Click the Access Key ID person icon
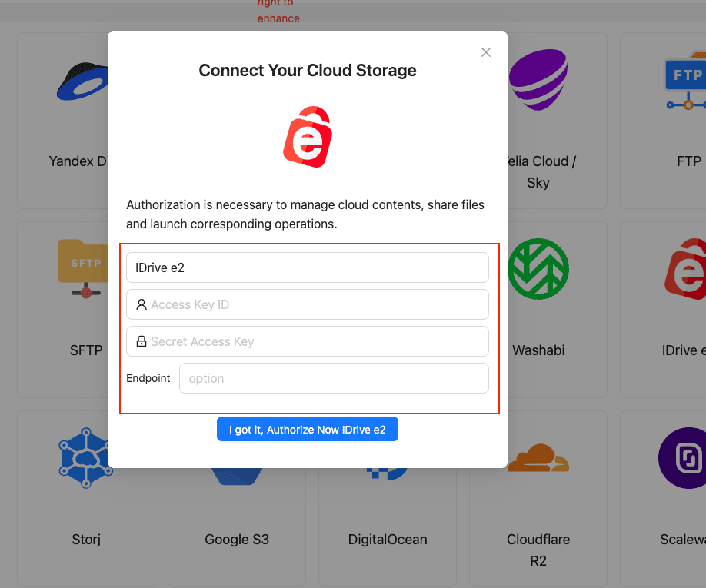 [141, 304]
